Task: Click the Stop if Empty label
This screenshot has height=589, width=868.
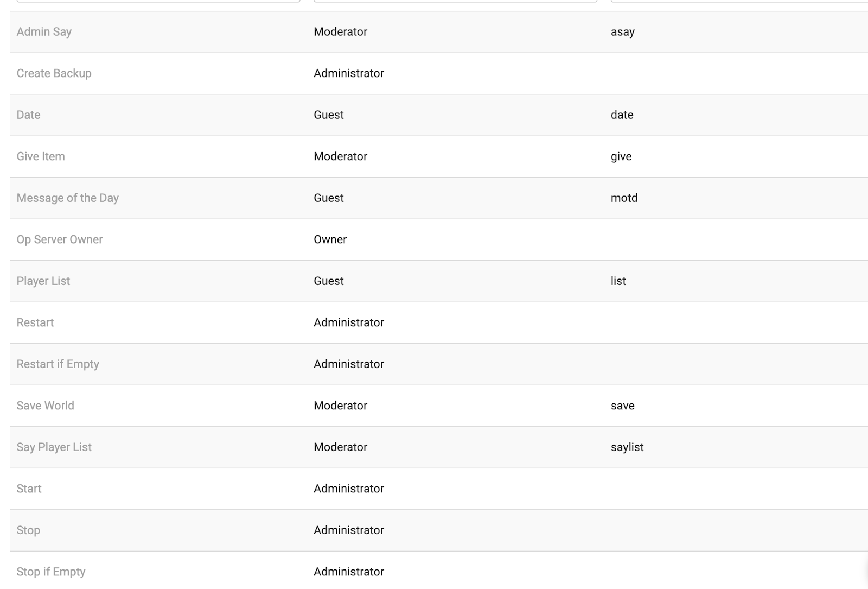Action: (51, 572)
